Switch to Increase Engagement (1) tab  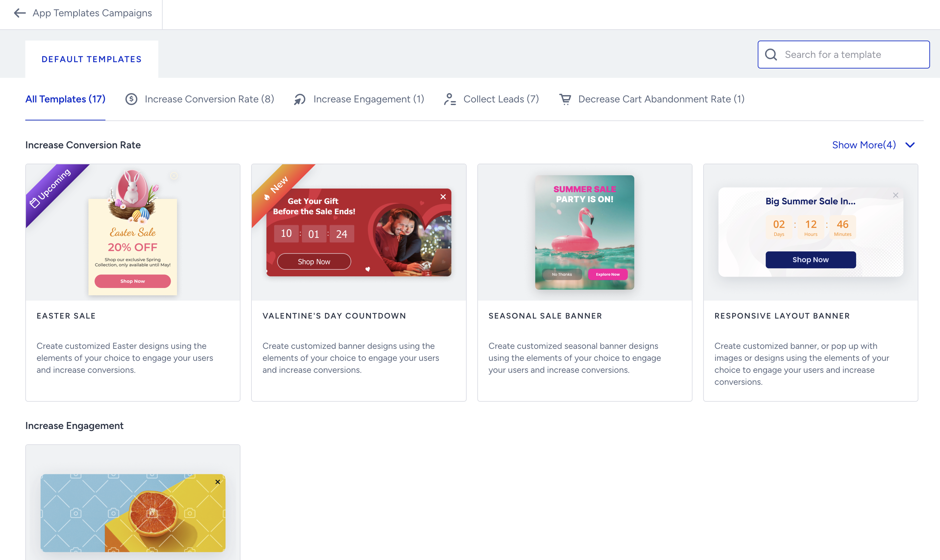coord(359,99)
